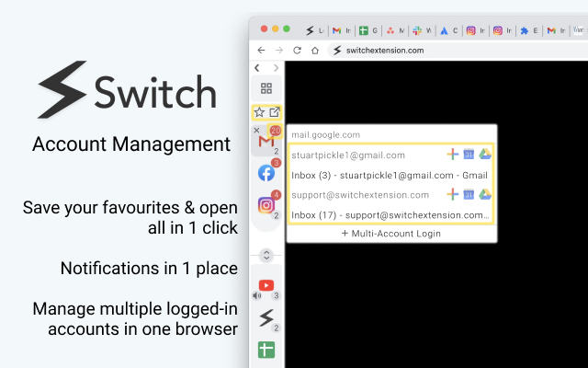Mute the YouTube tab audio

point(257,295)
